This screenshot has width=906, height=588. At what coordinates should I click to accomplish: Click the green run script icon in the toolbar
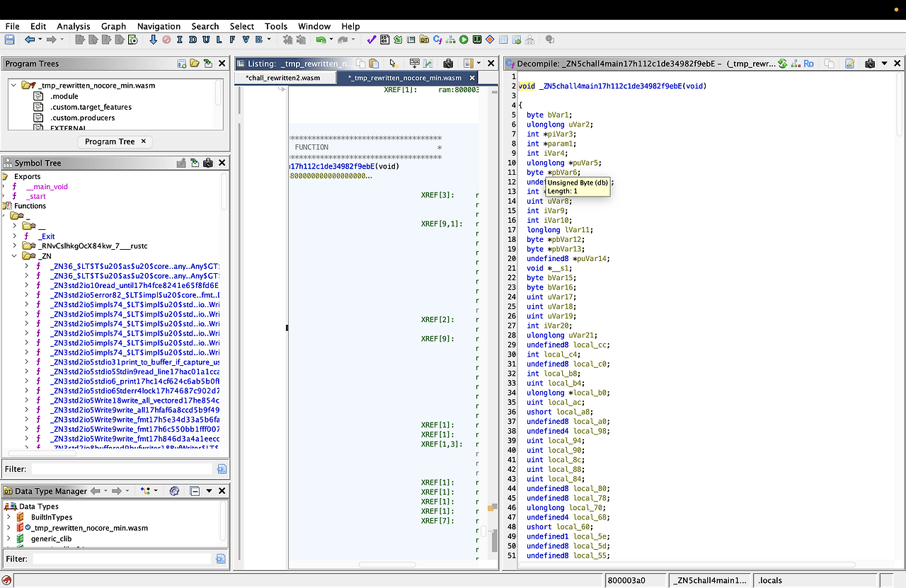(464, 40)
